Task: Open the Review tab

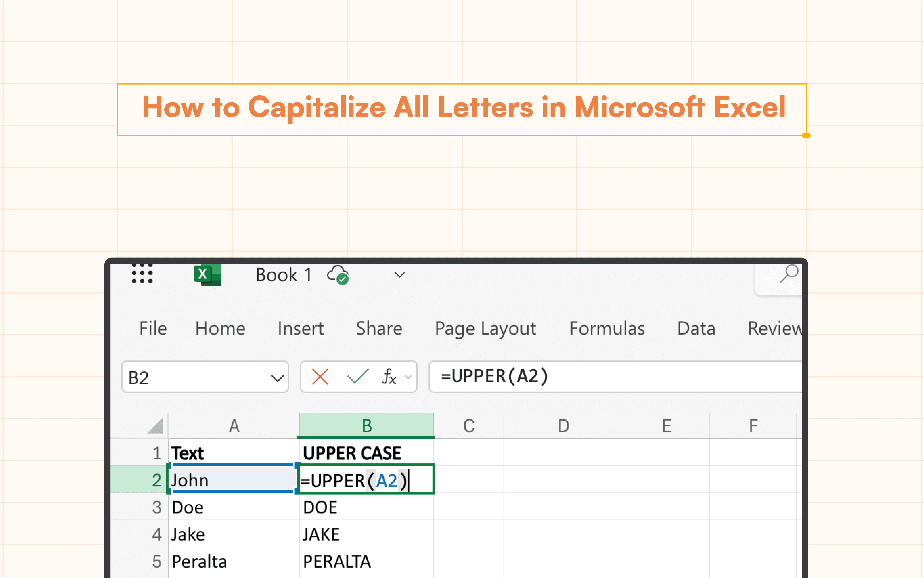Action: coord(775,328)
